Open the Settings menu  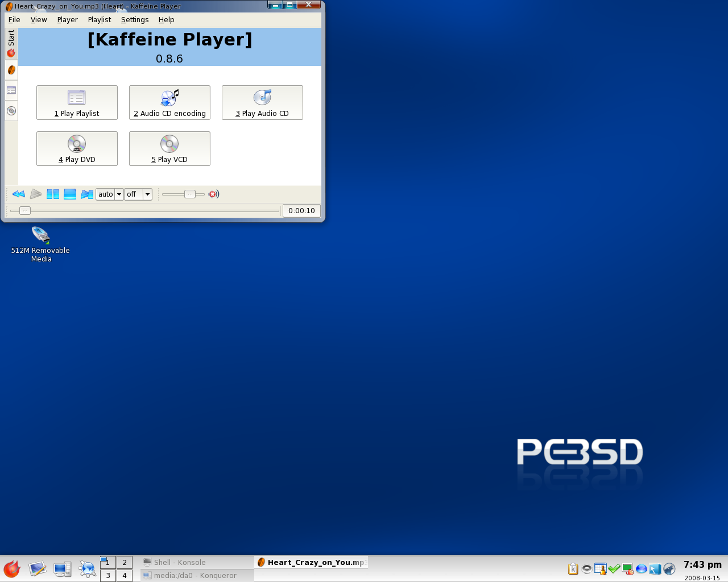click(135, 19)
